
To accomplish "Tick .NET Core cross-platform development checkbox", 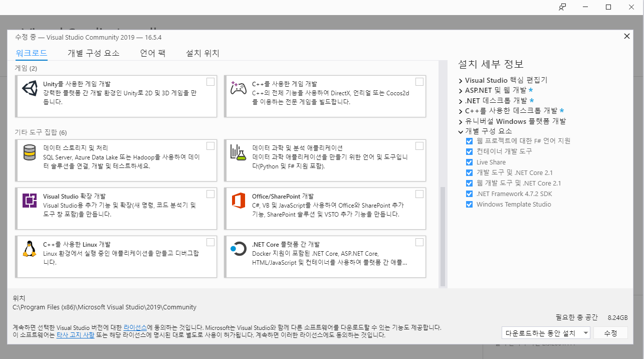I will [x=419, y=242].
